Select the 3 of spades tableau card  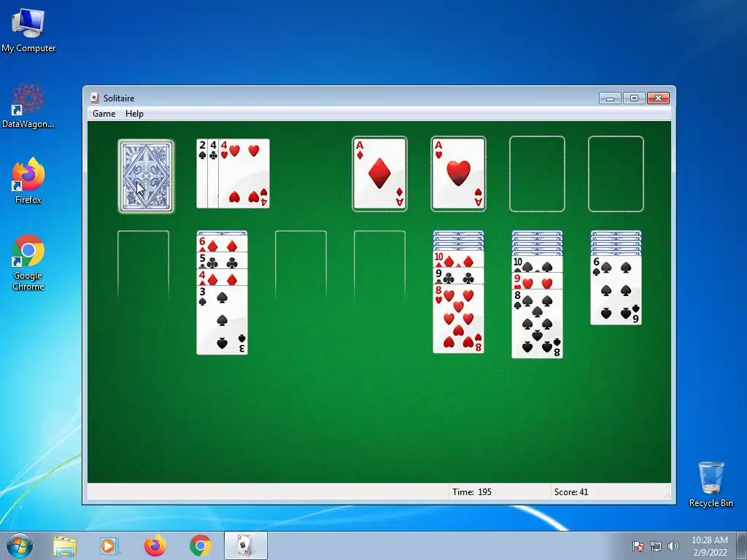(x=222, y=320)
